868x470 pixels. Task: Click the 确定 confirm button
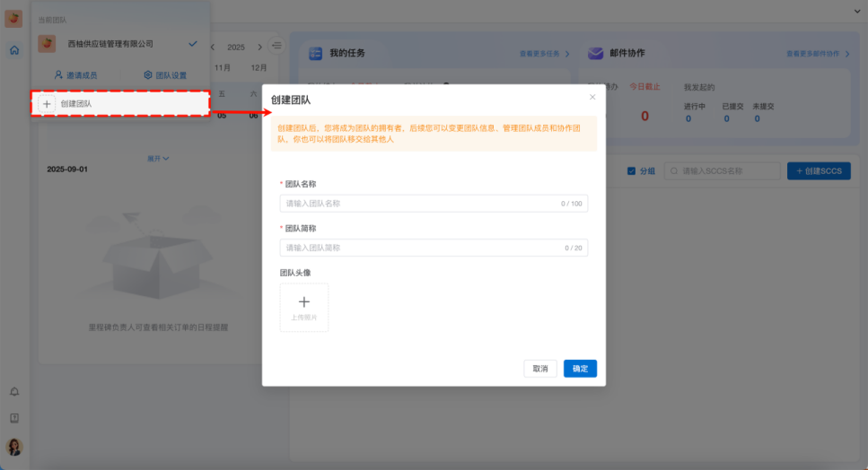[580, 369]
